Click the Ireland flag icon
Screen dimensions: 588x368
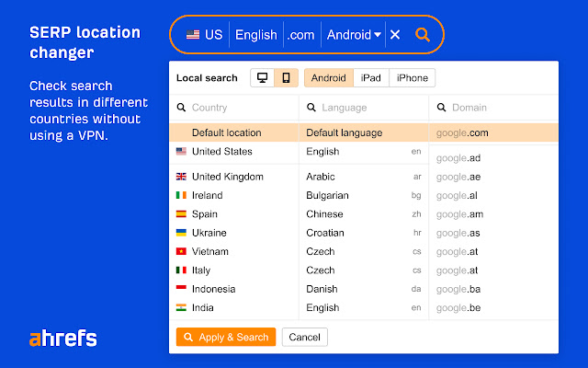click(x=181, y=195)
